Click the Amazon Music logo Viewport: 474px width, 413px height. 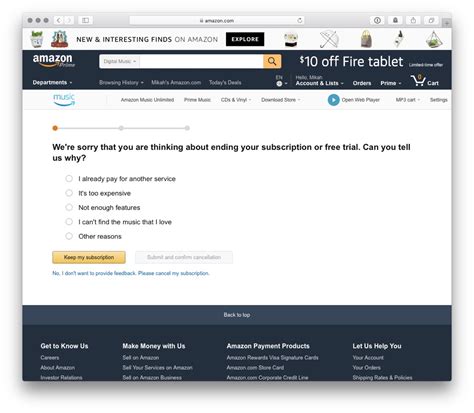[64, 99]
